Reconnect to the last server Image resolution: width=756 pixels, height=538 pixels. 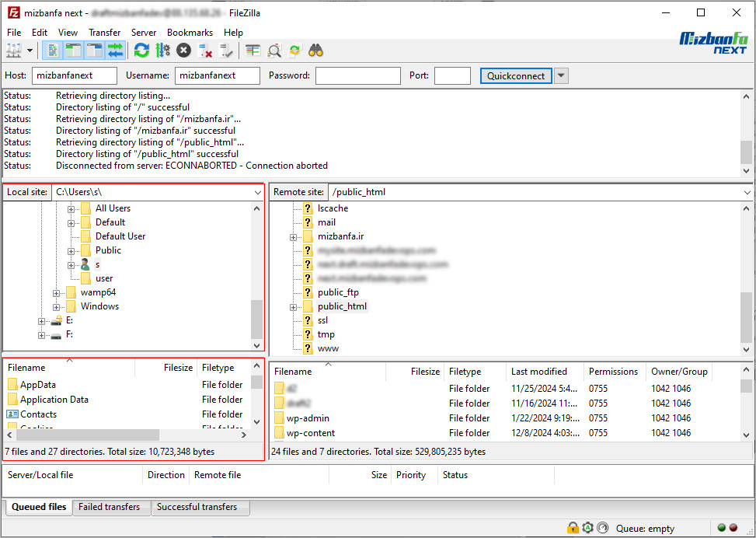225,51
